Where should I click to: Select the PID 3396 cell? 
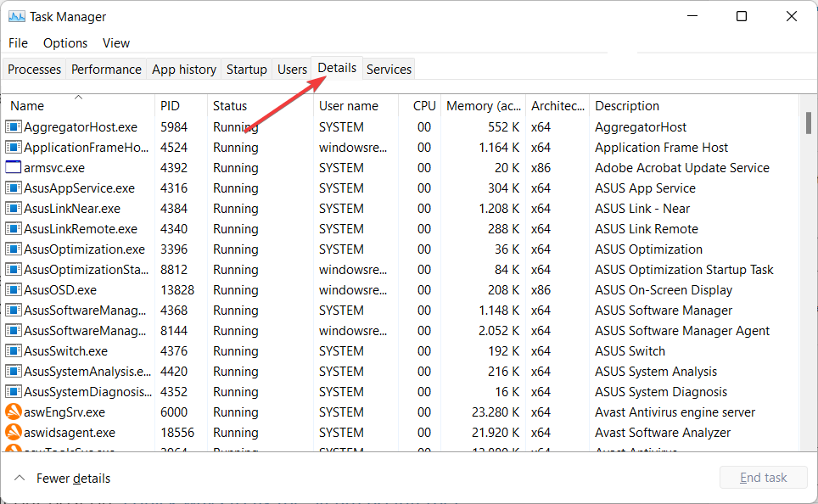(174, 249)
